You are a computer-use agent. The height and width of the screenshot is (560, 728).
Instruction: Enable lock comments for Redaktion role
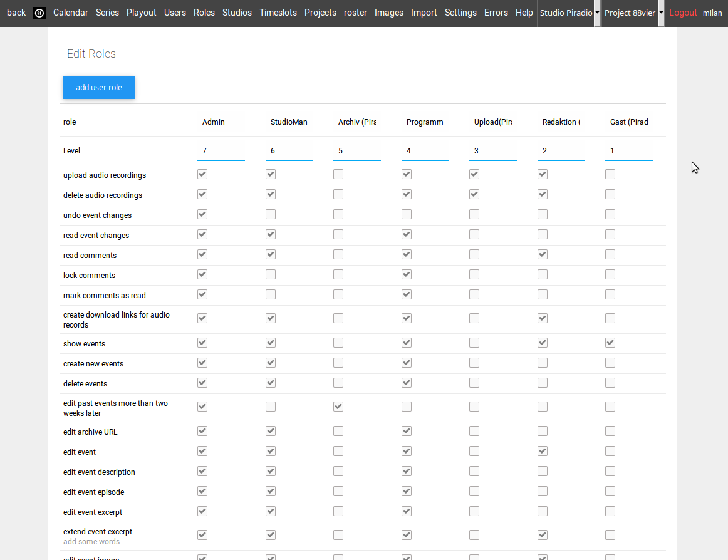(543, 275)
